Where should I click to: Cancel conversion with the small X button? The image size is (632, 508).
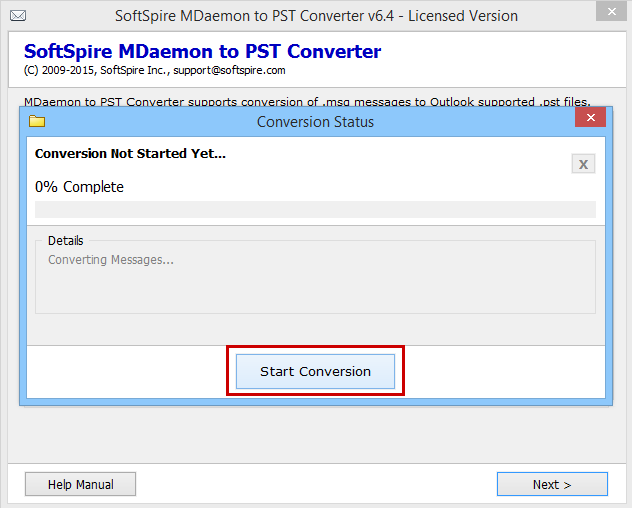tap(583, 164)
